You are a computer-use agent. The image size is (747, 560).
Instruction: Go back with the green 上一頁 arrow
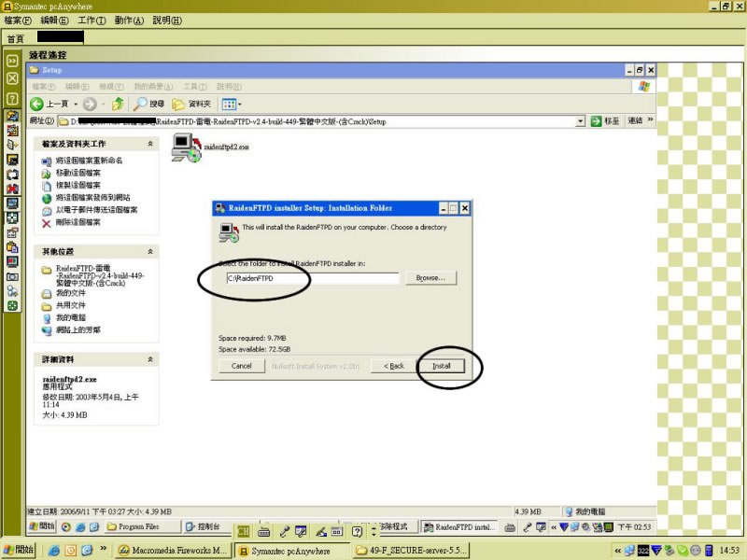[x=36, y=104]
